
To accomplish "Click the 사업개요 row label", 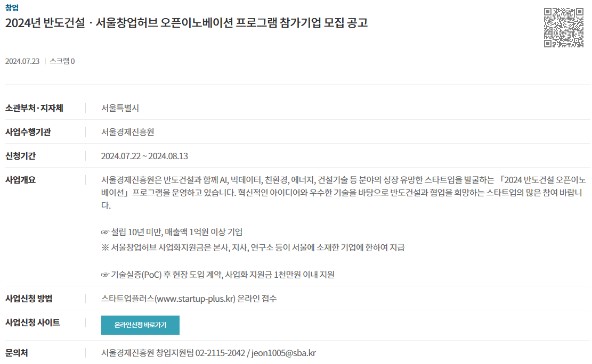I will tap(20, 180).
